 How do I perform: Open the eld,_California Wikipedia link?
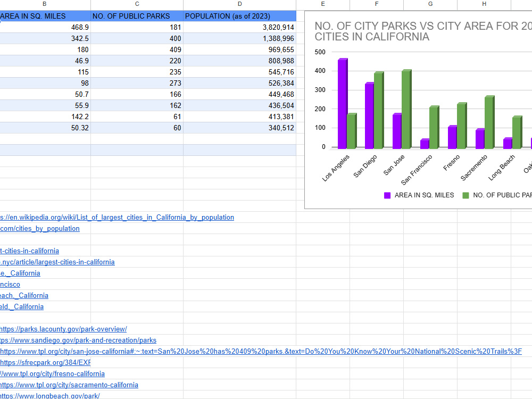coord(22,307)
